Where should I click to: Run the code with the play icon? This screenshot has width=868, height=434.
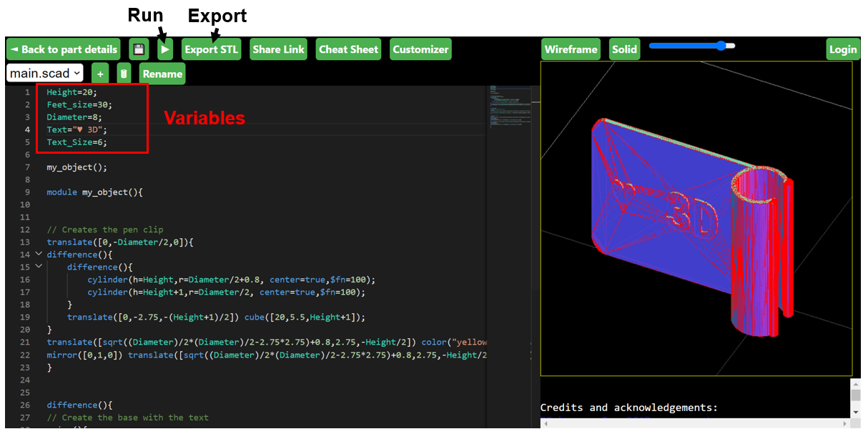point(164,49)
